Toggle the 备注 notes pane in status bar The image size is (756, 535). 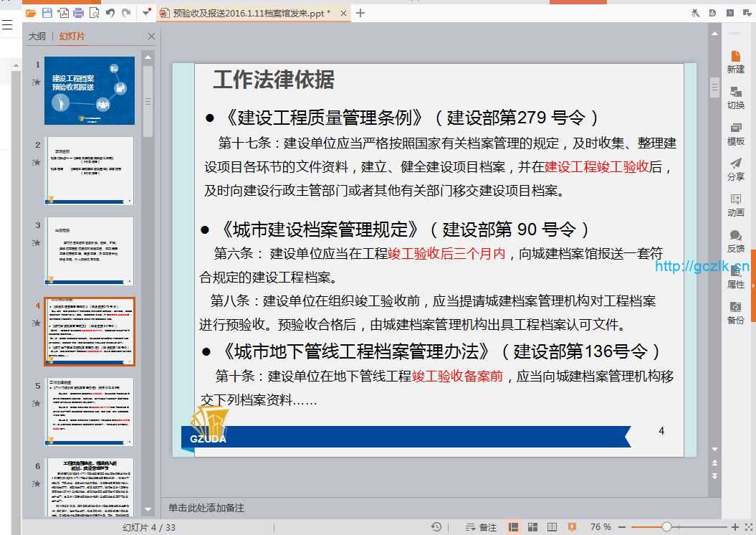pyautogui.click(x=481, y=527)
